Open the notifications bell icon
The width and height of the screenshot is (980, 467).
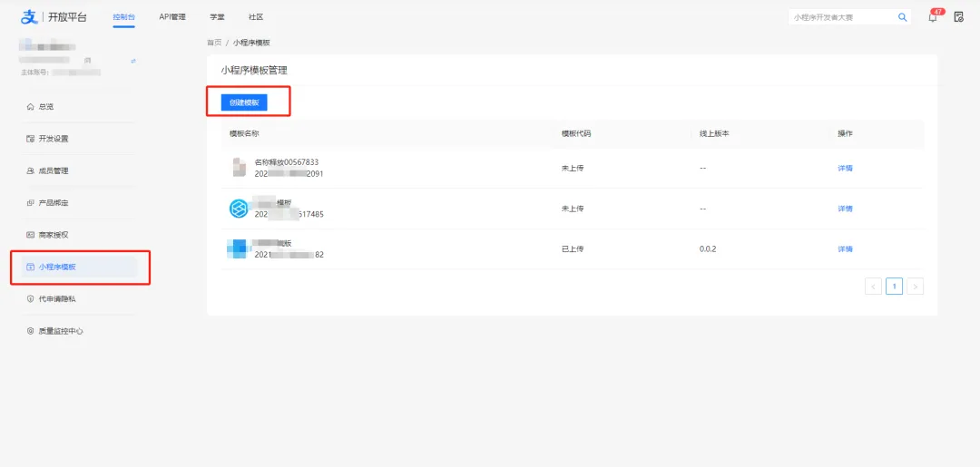click(x=933, y=17)
